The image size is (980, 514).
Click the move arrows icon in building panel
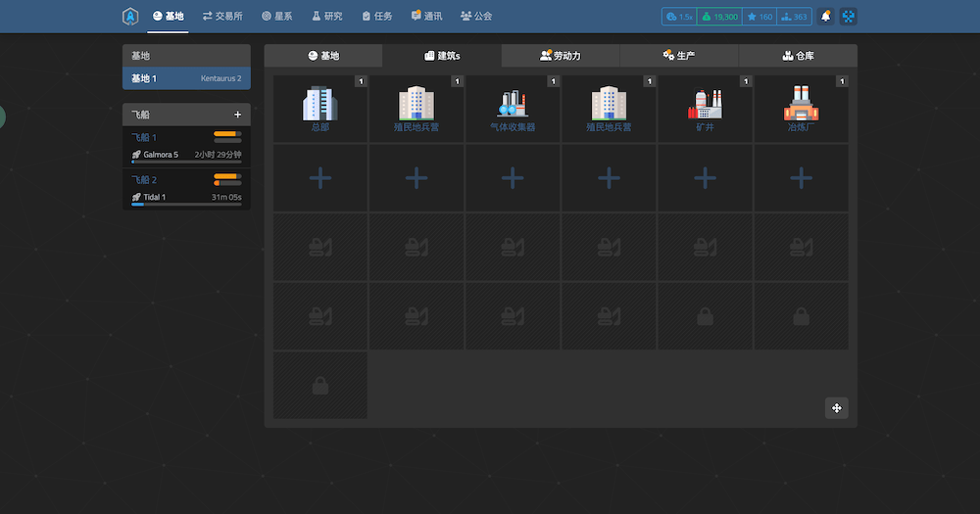click(x=836, y=408)
